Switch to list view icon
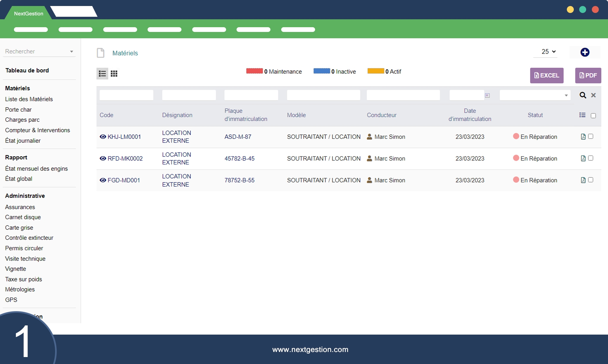Viewport: 608px width, 364px height. (x=102, y=74)
